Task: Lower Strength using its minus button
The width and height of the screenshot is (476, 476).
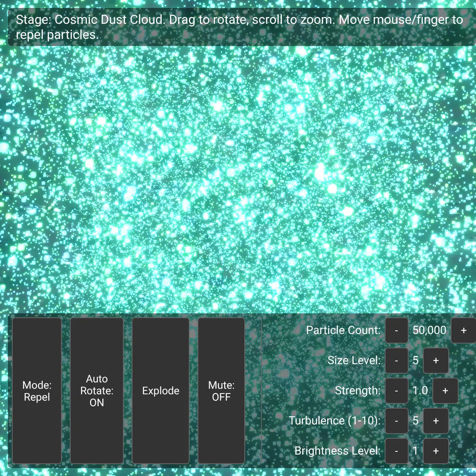Action: tap(396, 391)
